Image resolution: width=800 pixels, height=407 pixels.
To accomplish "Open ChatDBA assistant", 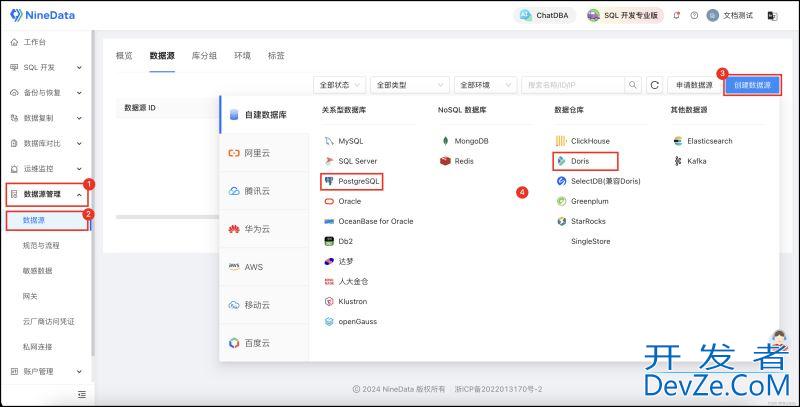I will pyautogui.click(x=544, y=15).
